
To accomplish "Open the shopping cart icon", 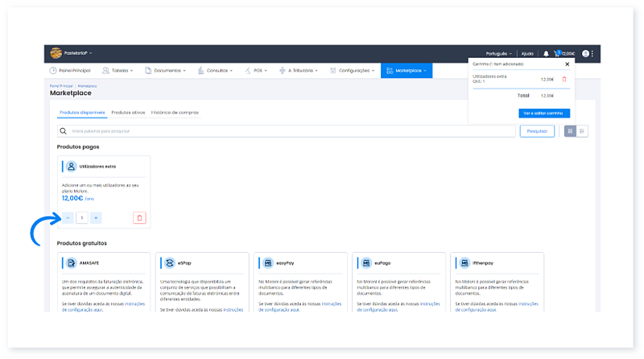I will pyautogui.click(x=557, y=53).
